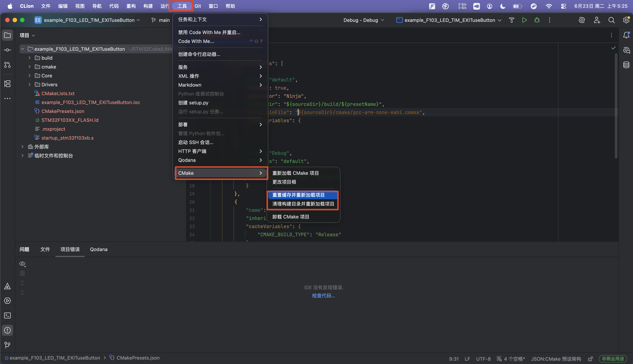The image size is (633, 364).
Task: Click the 检查代码... link
Action: [x=323, y=295]
